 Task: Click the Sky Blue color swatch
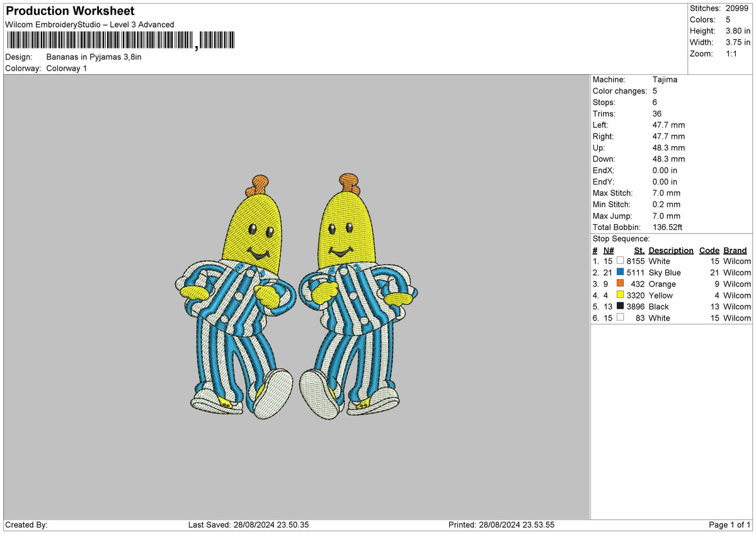(x=621, y=272)
